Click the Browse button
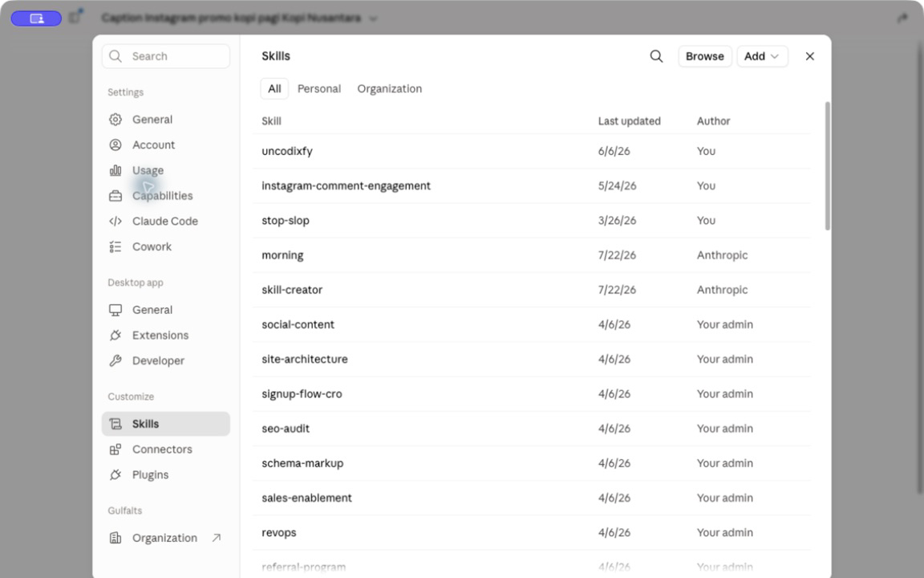The width and height of the screenshot is (924, 578). (x=705, y=56)
